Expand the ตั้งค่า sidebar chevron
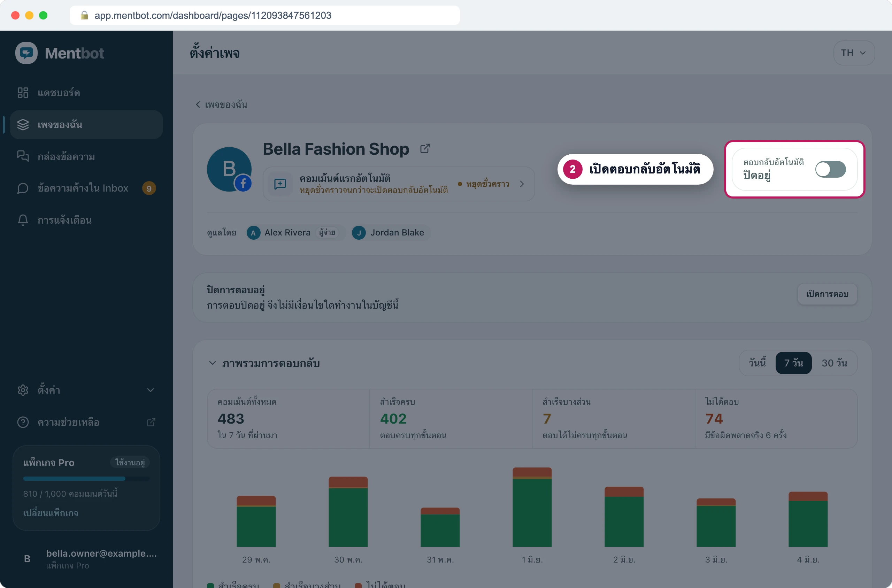Screen dimensions: 892x588 point(151,390)
